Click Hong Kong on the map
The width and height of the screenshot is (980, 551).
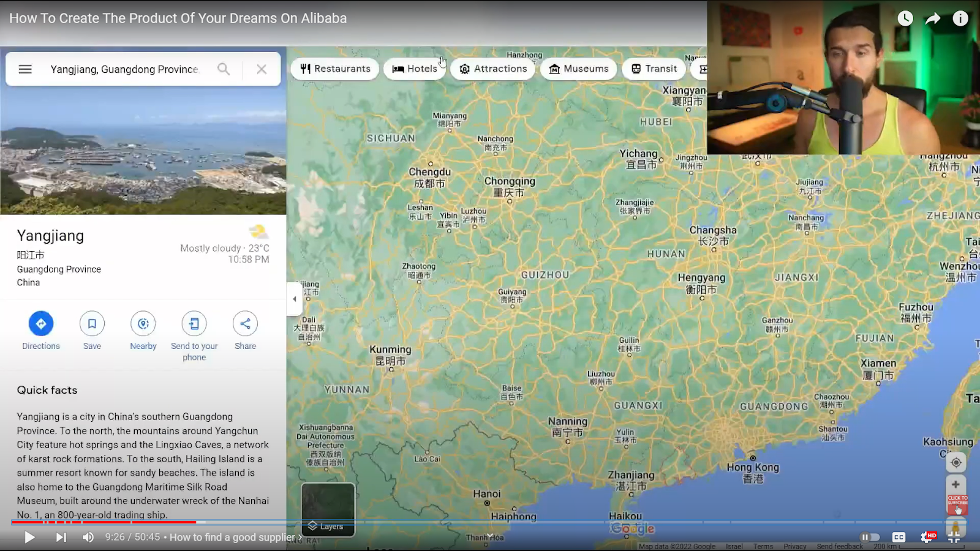click(753, 472)
